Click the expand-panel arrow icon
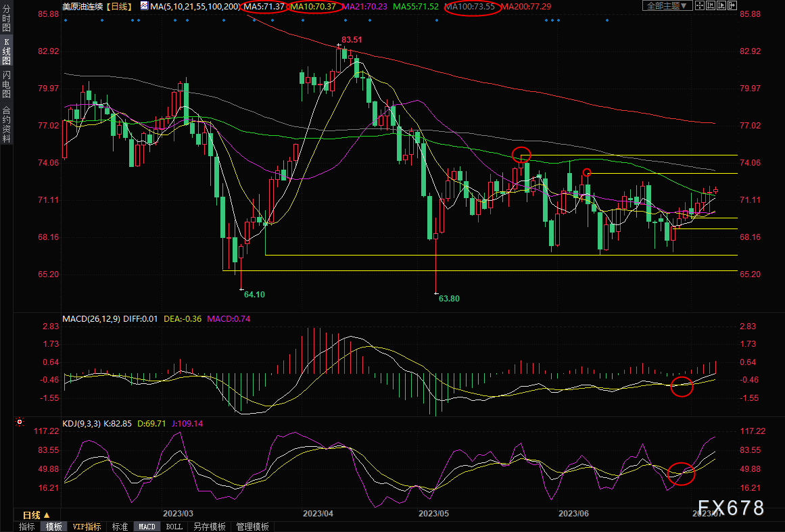785x532 pixels. 732,5
